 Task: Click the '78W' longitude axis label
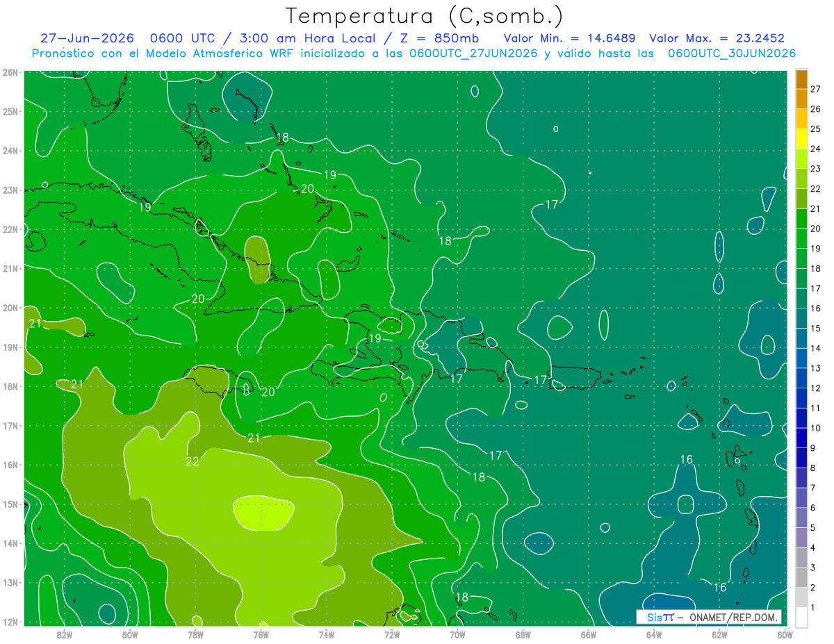[195, 634]
